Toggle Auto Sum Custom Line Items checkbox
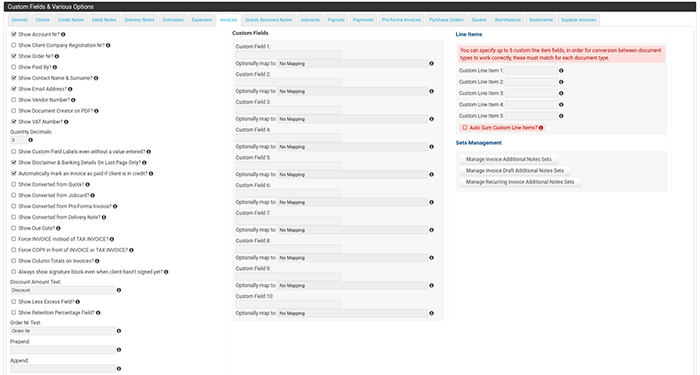This screenshot has height=375, width=700. click(x=465, y=127)
